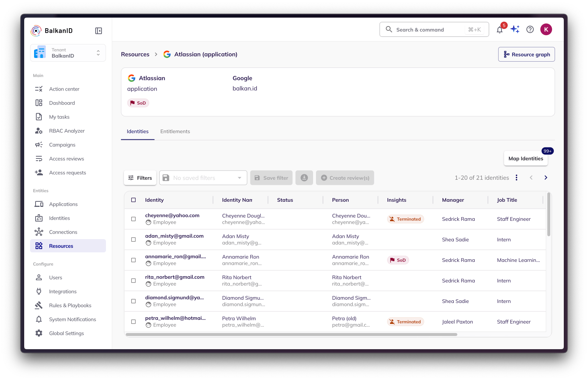Collapse the sidebar panel icon
The height and width of the screenshot is (380, 588).
(x=99, y=31)
